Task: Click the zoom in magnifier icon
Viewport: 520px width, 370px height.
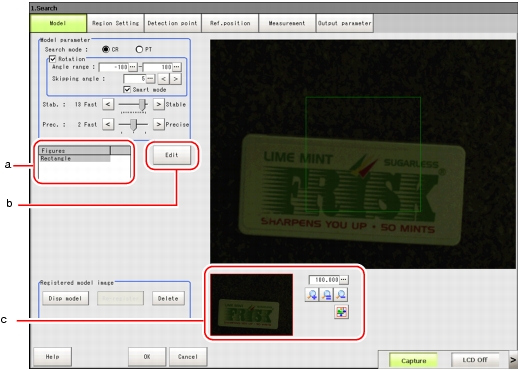Action: [x=312, y=294]
